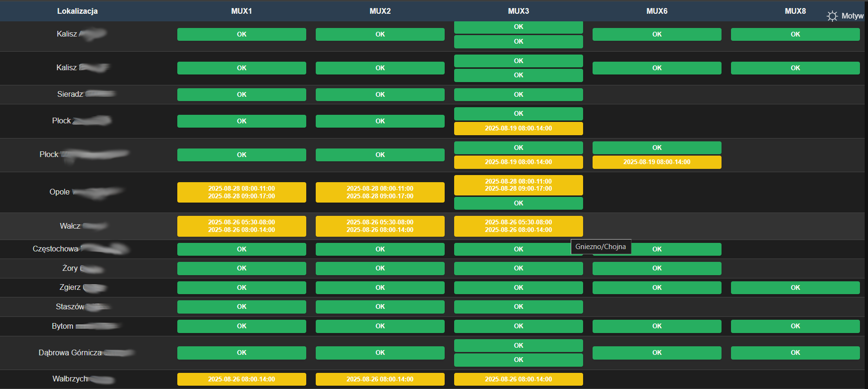Viewport: 868px width, 389px height.
Task: Click Opole MUX1 yellow maintenance badge
Action: 242,192
